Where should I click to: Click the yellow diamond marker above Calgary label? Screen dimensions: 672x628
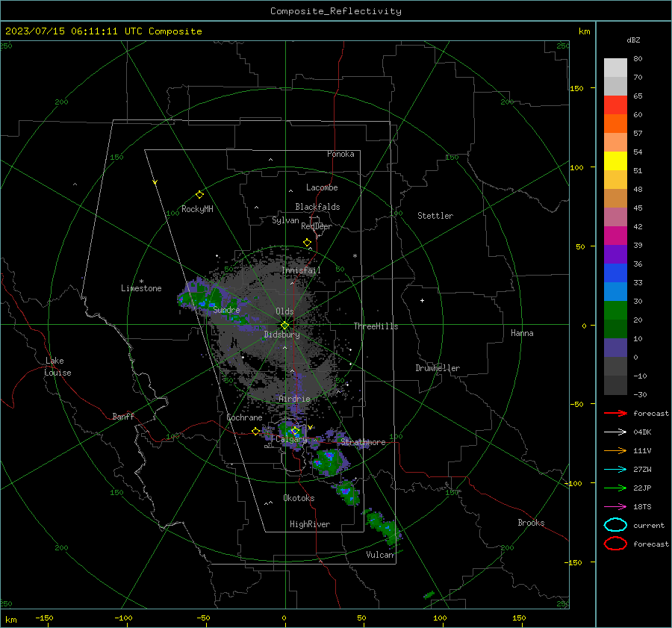[x=295, y=430]
